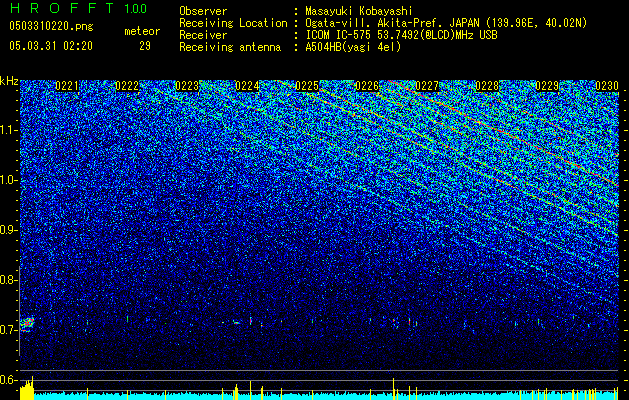Click the date stamp 05.03.31 02:20

click(x=51, y=46)
